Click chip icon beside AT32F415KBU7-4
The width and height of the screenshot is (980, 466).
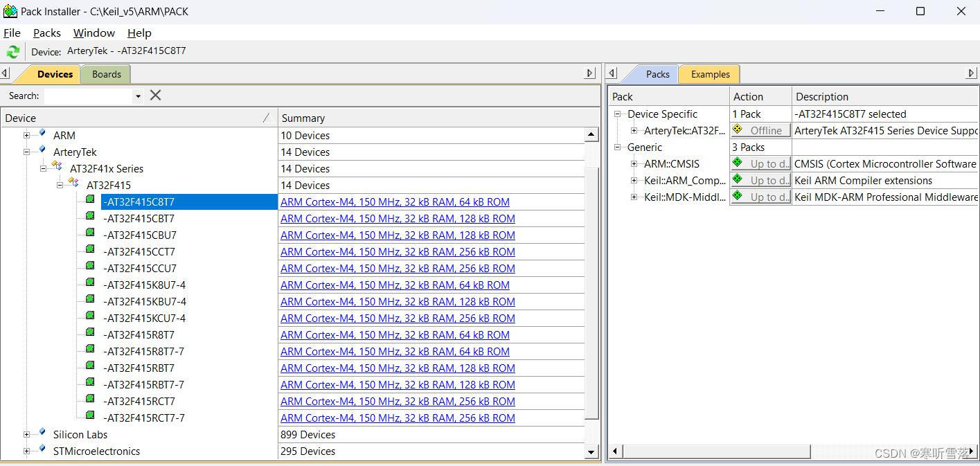coord(90,301)
